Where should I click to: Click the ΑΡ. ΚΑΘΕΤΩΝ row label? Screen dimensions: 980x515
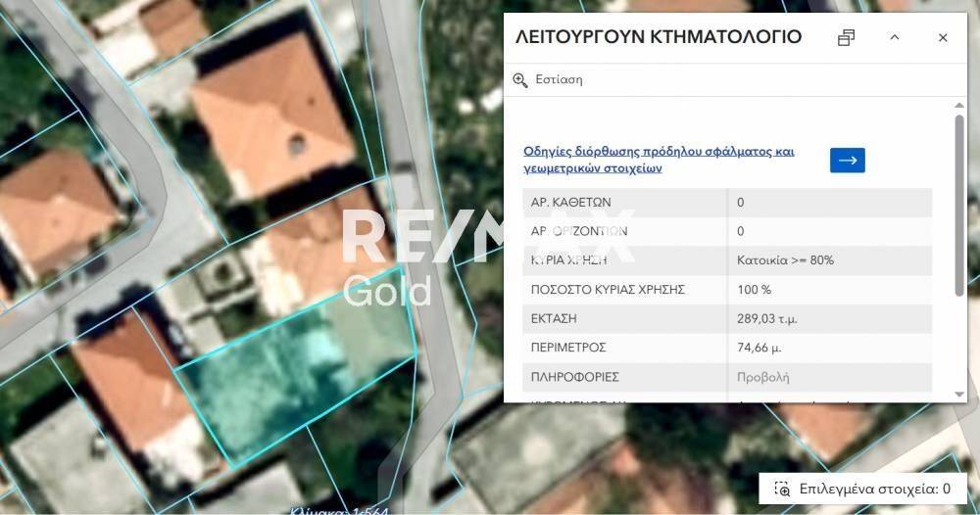click(570, 203)
